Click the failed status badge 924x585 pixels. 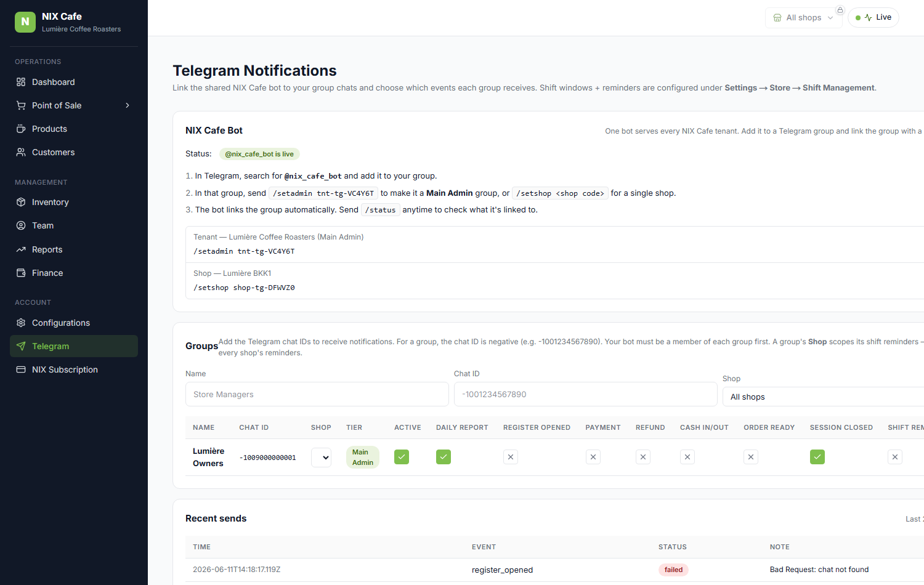click(673, 570)
